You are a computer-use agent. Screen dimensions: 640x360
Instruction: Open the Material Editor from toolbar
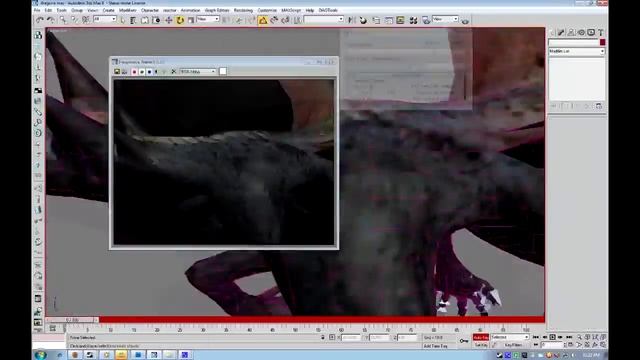coord(413,20)
